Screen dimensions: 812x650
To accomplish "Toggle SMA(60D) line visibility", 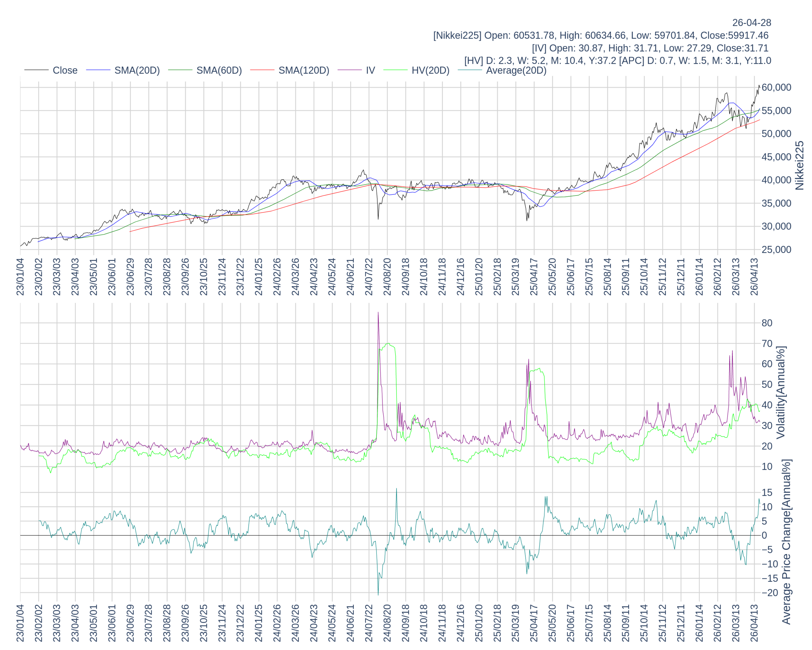I will 219,70.
